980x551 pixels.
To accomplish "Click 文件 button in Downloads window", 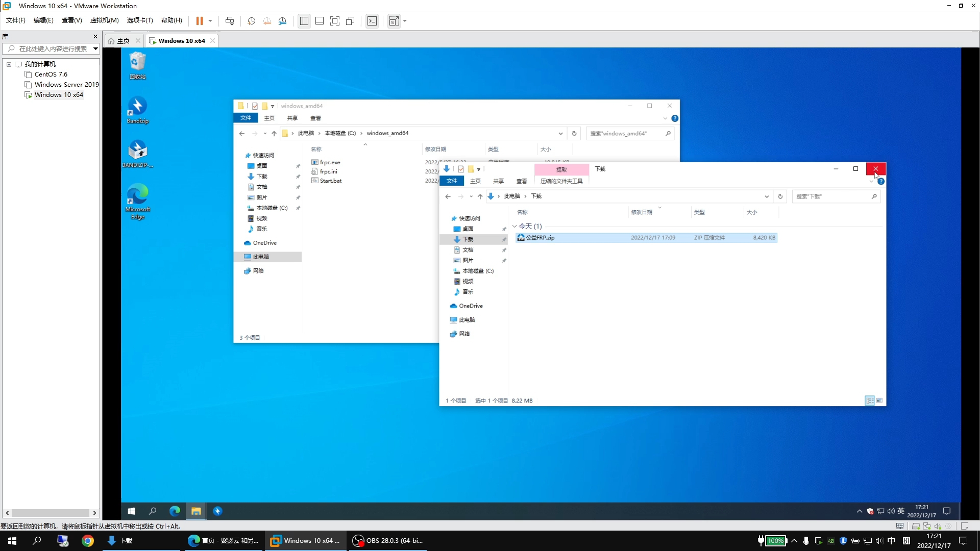I will click(452, 181).
